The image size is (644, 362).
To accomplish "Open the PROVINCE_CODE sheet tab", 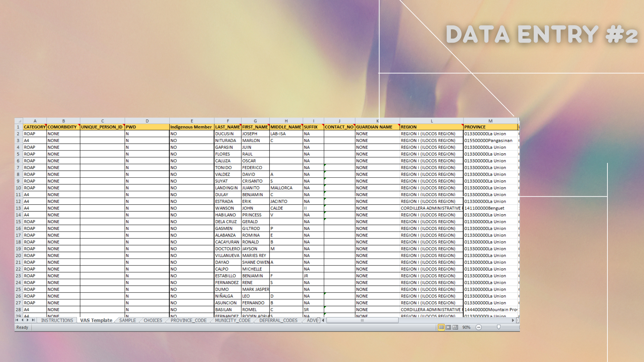I will coord(189,320).
